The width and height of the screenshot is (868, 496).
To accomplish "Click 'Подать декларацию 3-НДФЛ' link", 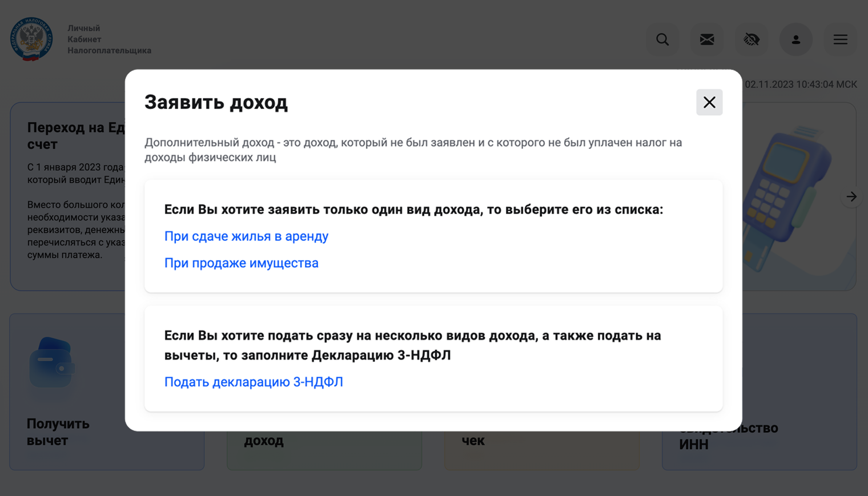I will (254, 382).
